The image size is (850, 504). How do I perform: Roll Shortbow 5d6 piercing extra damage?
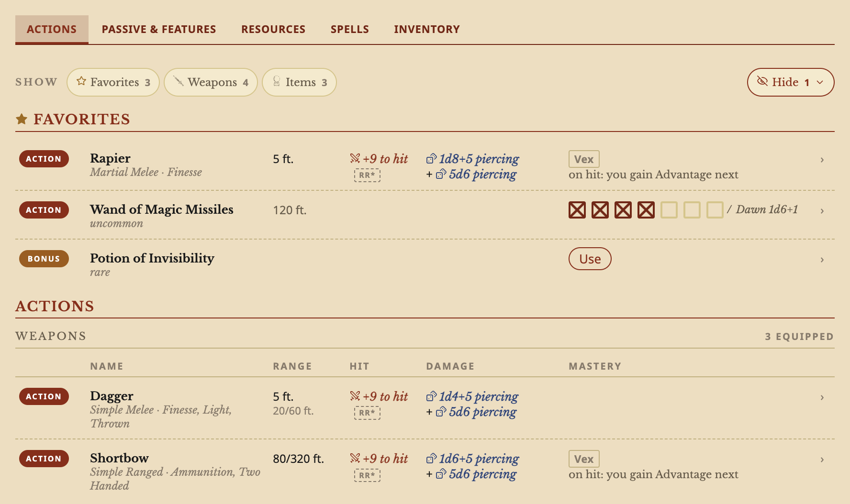tap(476, 474)
